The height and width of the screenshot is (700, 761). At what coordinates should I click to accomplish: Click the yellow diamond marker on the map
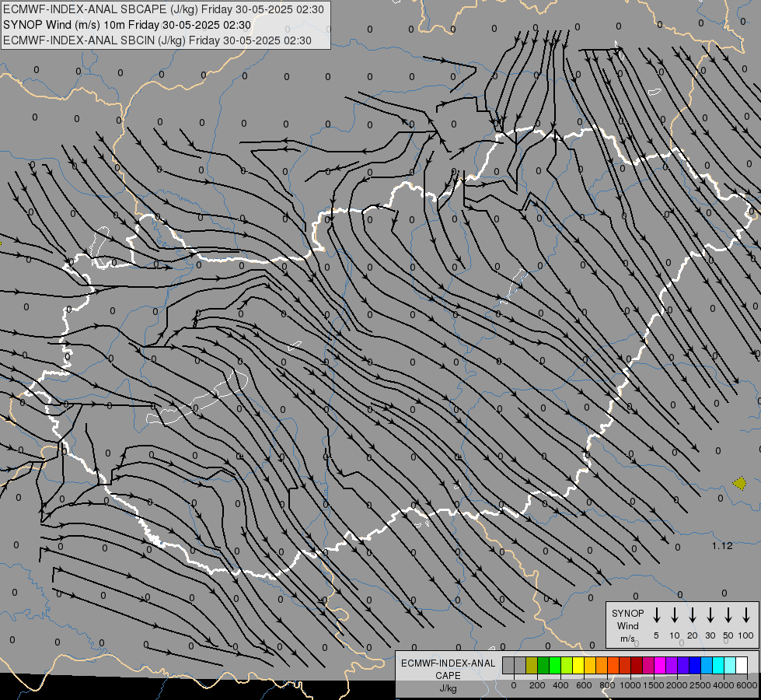(740, 483)
